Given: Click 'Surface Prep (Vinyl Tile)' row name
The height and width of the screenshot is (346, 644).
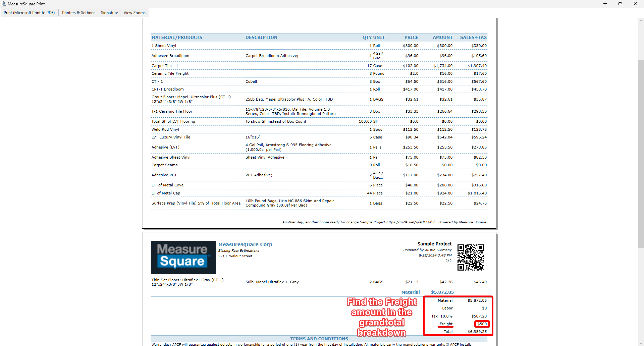Looking at the screenshot, I should coord(196,203).
